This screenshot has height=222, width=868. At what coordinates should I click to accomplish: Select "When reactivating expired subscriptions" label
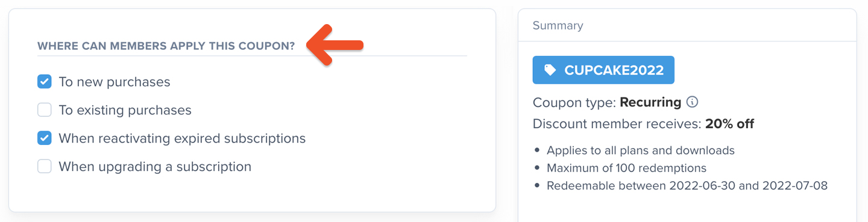click(182, 138)
